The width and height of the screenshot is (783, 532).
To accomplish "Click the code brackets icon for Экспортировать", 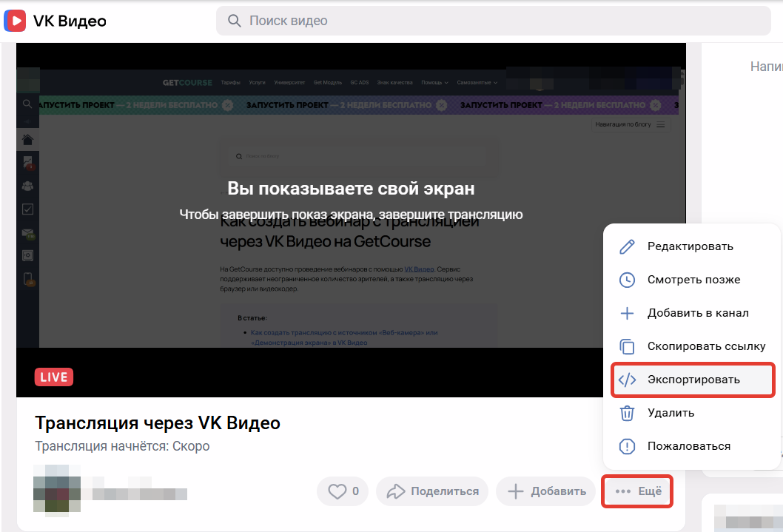I will pyautogui.click(x=627, y=380).
